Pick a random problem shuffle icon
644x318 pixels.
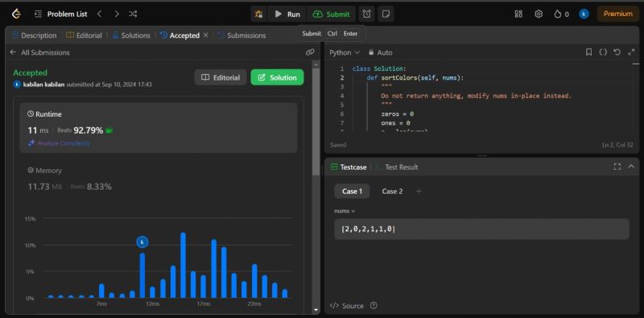click(133, 14)
